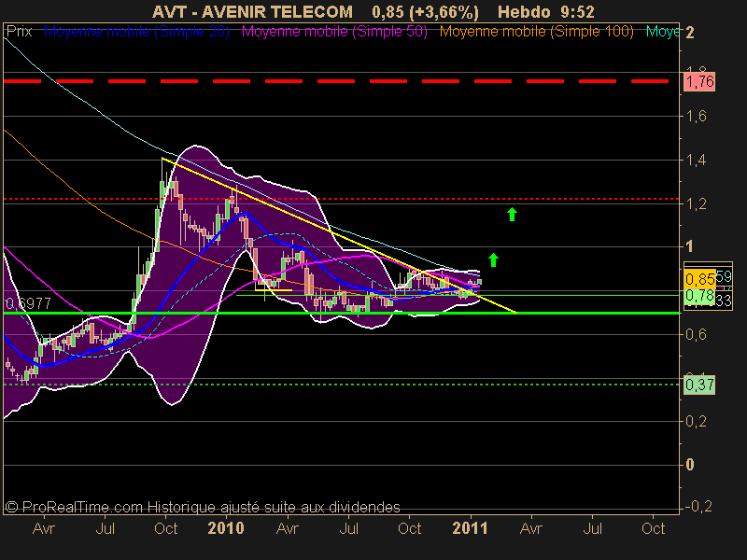
Task: Click the '0,85 (+3,66%)' quote in title
Action: click(425, 12)
